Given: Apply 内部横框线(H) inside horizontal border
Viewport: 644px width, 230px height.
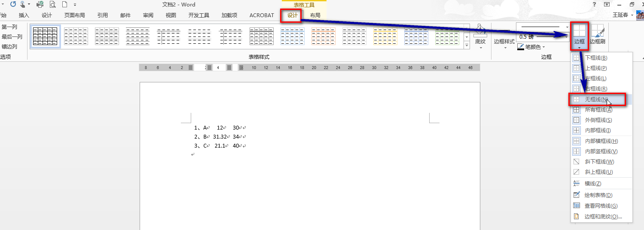Looking at the screenshot, I should (601, 141).
